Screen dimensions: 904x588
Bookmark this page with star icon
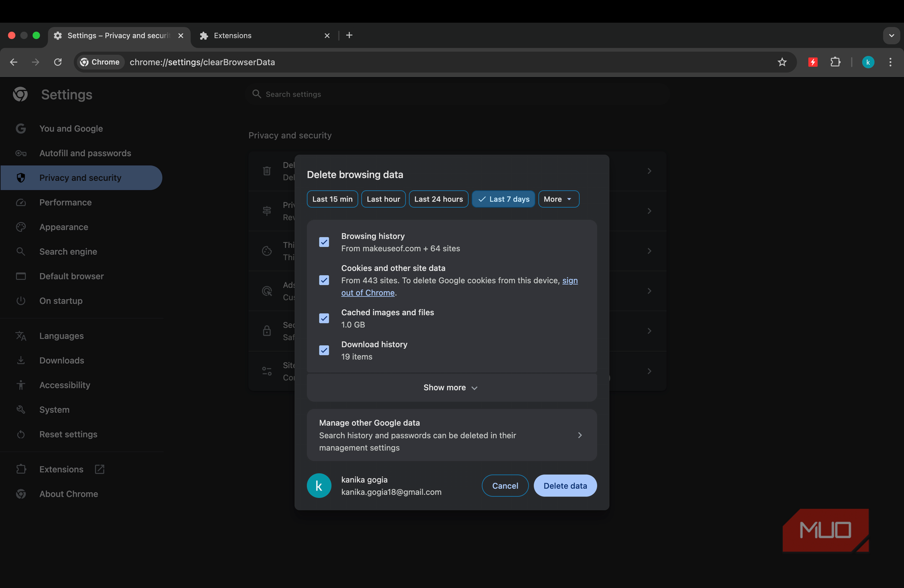[782, 62]
